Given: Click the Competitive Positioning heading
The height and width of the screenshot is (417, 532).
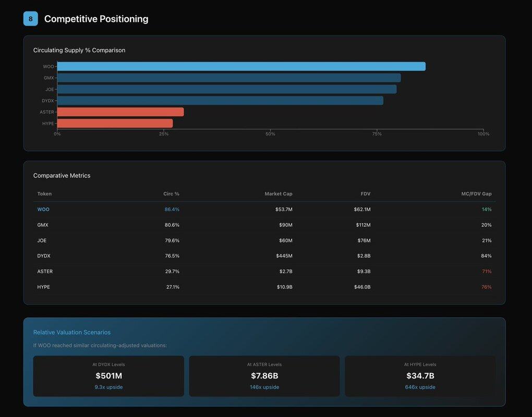Looking at the screenshot, I should point(96,19).
